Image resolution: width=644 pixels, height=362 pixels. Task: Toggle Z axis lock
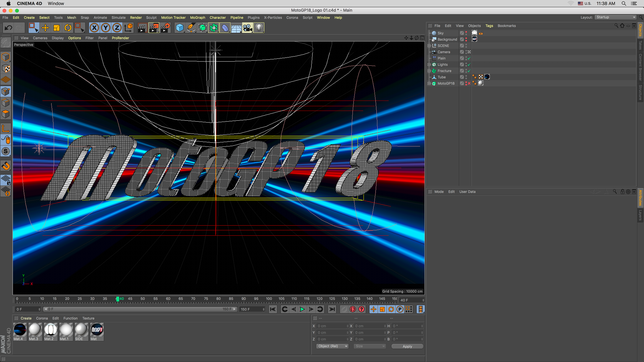tap(117, 28)
